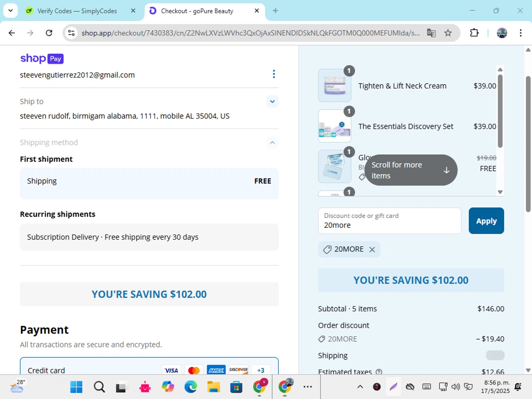Focus the Discount code or gift card field
This screenshot has height=399, width=532.
[389, 221]
